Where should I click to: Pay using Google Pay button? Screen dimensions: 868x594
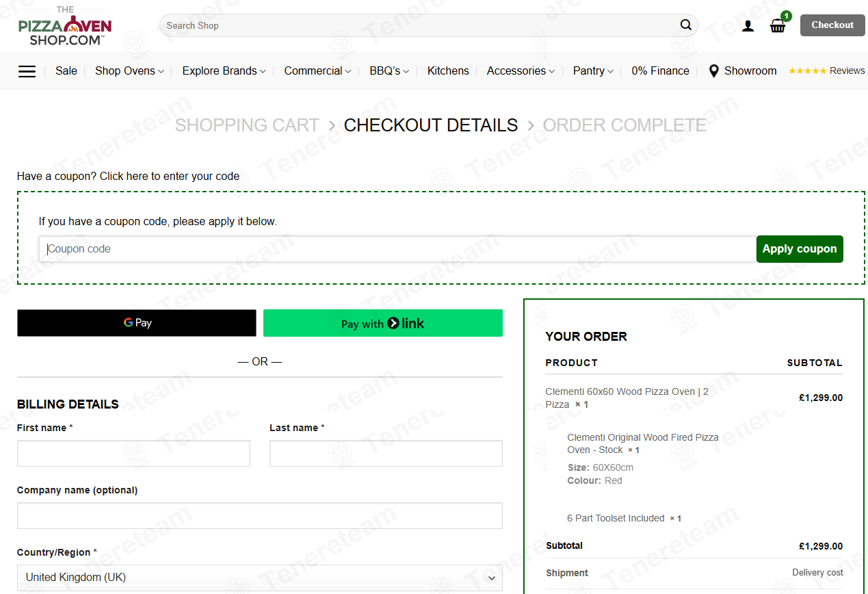pyautogui.click(x=137, y=323)
